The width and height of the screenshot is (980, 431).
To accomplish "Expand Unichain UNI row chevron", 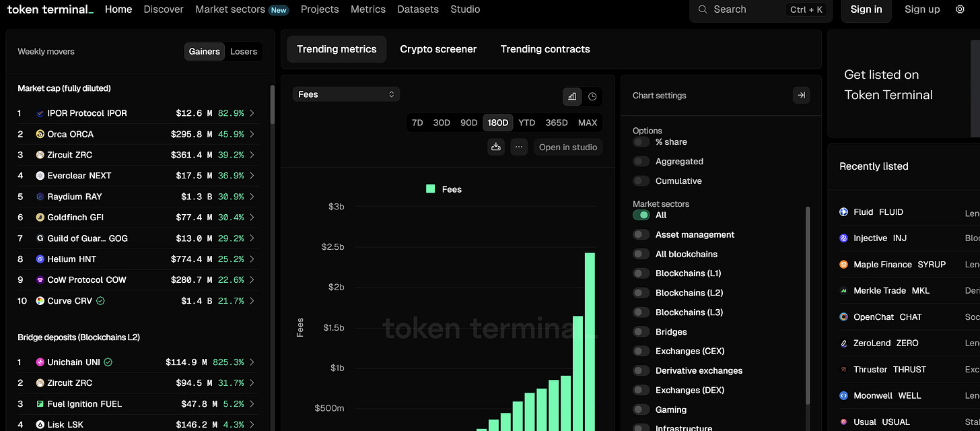I will coord(252,362).
